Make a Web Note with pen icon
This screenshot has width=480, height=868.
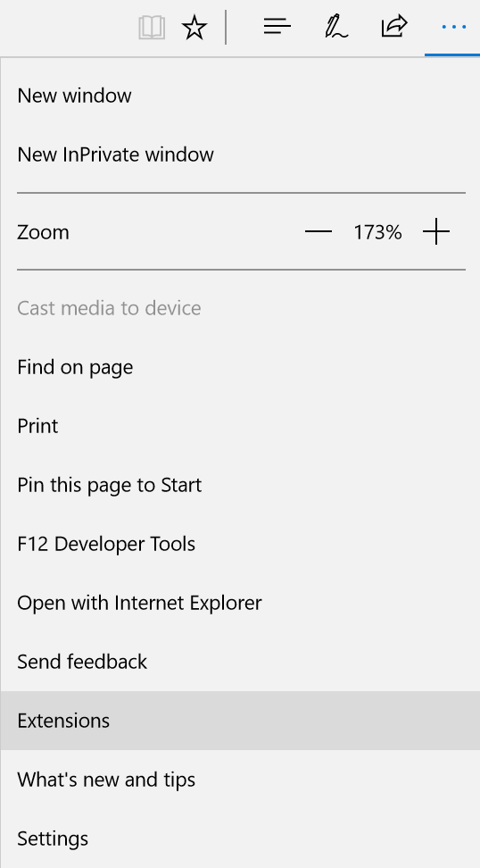(x=335, y=27)
